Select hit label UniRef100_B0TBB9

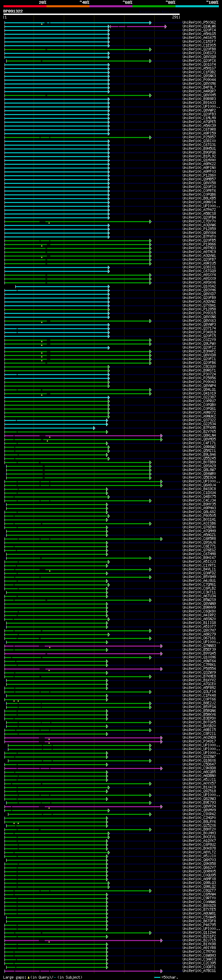(199, 462)
